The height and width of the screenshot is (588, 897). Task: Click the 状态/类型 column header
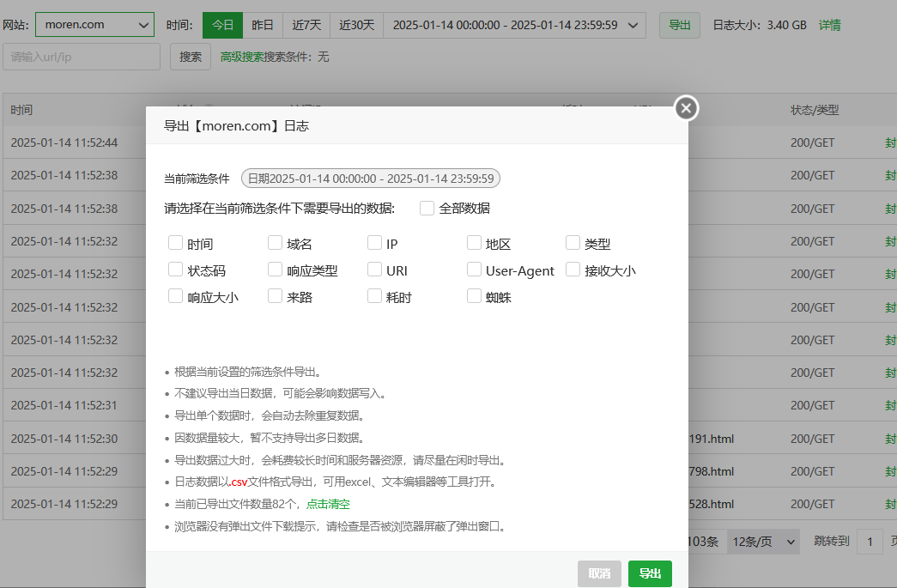tap(815, 110)
